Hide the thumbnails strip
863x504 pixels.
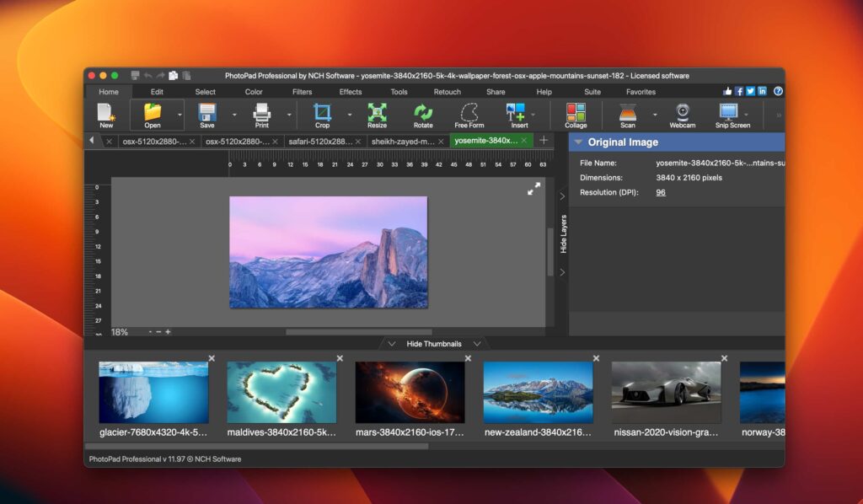click(x=435, y=343)
